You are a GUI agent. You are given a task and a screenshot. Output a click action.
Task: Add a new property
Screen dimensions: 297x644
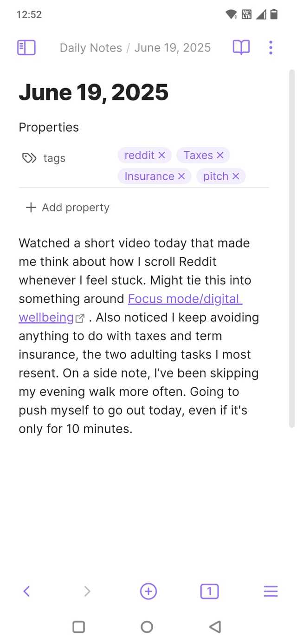(x=68, y=208)
